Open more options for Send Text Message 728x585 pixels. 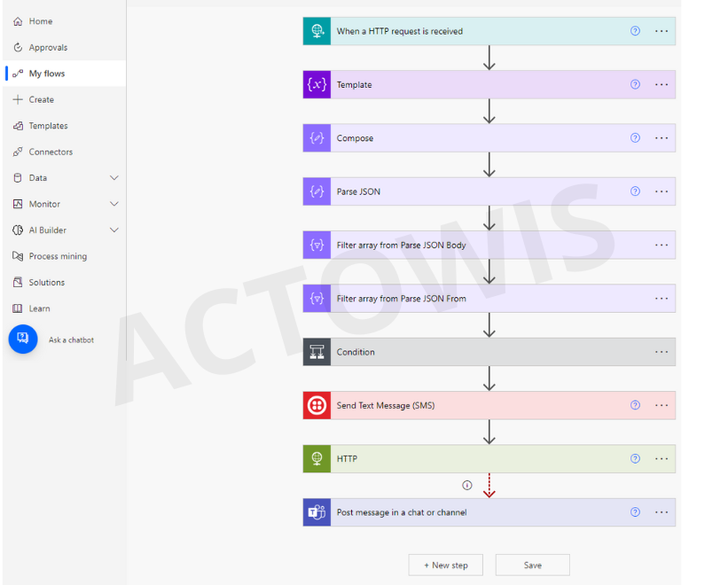pyautogui.click(x=661, y=405)
